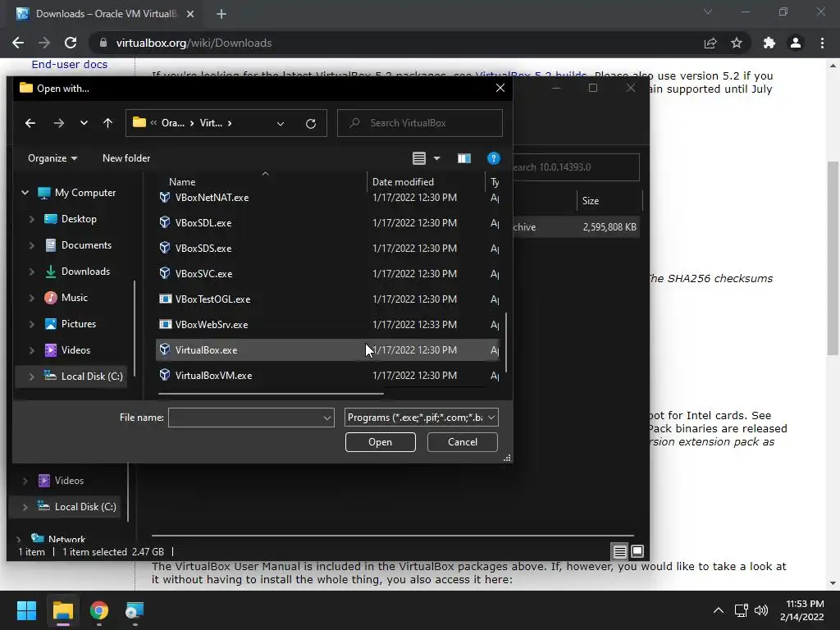Click the Search VirtualBox field
The image size is (840, 630).
pyautogui.click(x=420, y=123)
